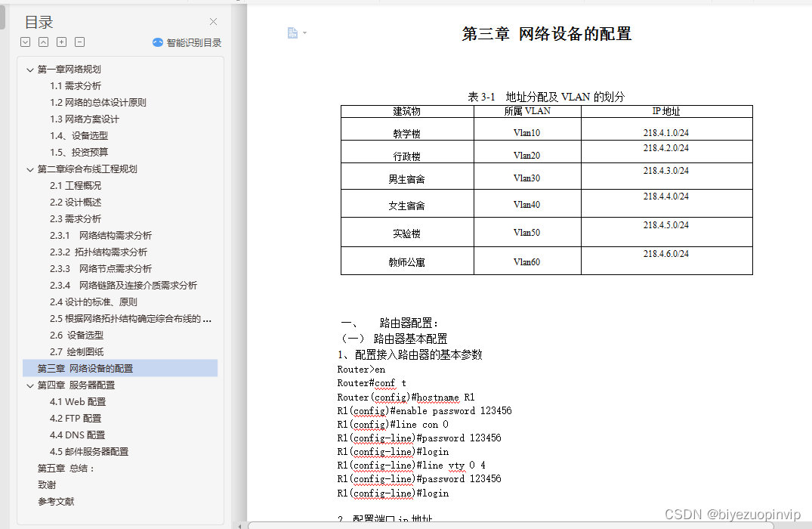Collapse the 第一章网络规划 chapter node

coord(30,70)
